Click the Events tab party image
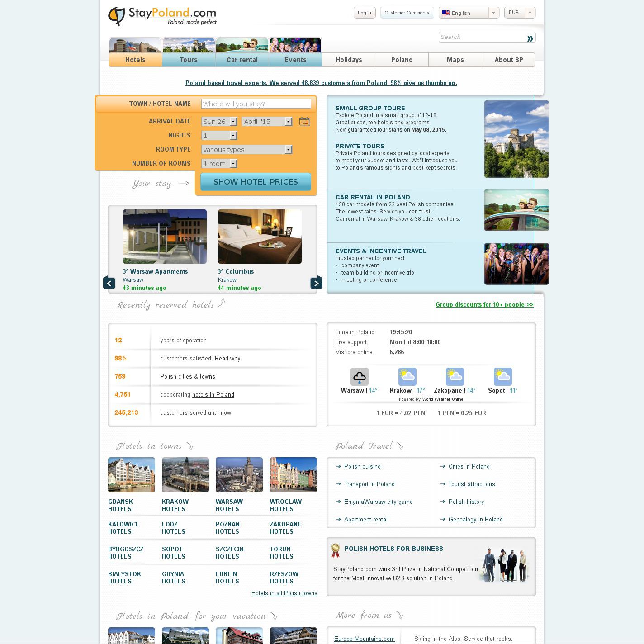Screen dimensions: 644x644 click(295, 45)
